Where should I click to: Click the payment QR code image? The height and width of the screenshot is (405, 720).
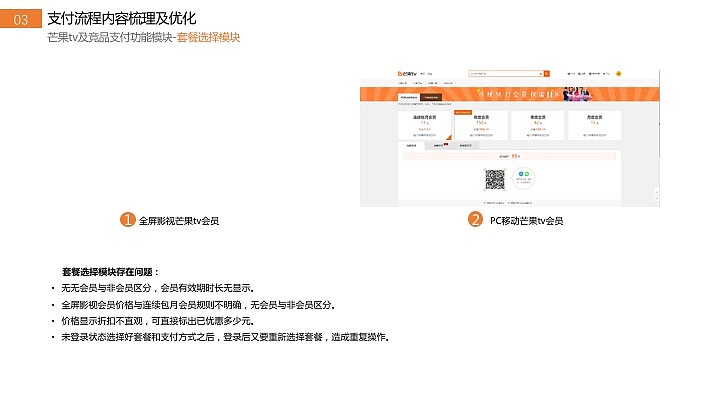495,179
